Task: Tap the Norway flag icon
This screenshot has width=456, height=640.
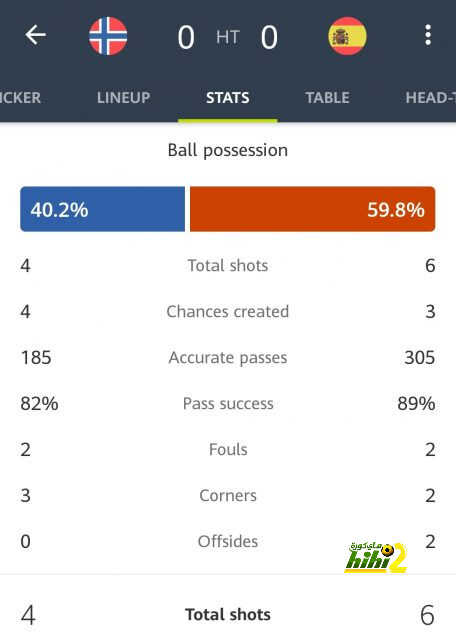Action: click(x=108, y=36)
